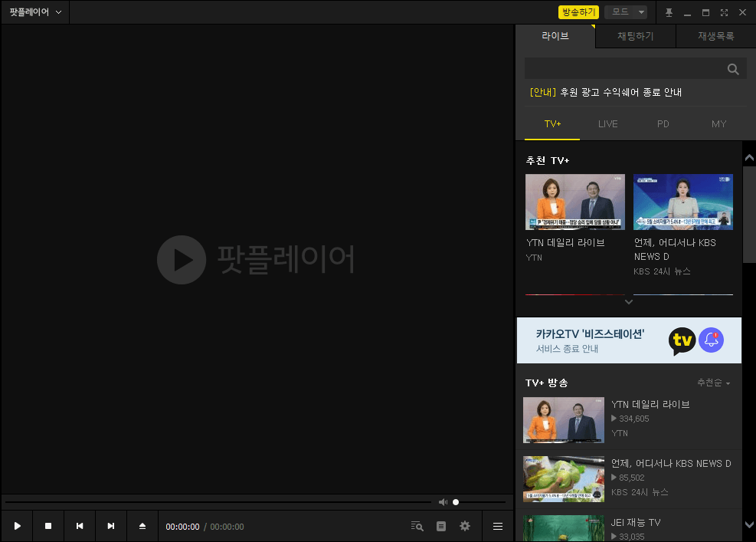The image size is (756, 542).
Task: Open the subtitle/playlist panel icon
Action: pos(440,526)
